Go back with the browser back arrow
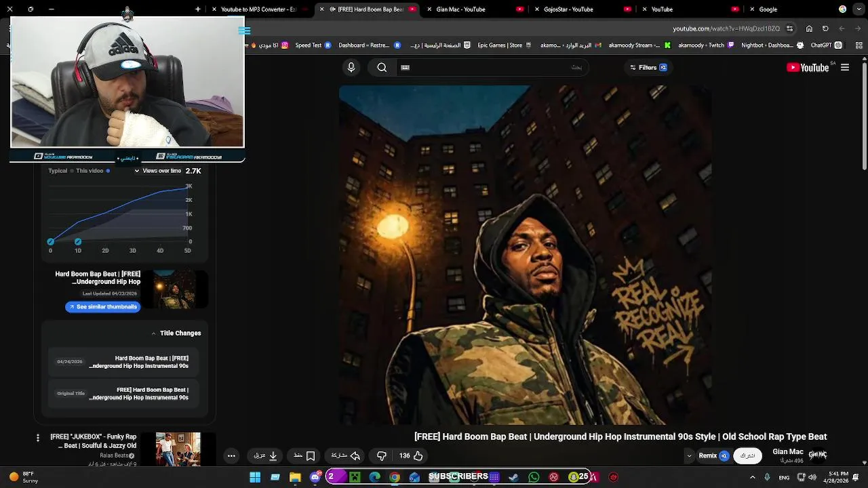The image size is (868, 488). (842, 28)
